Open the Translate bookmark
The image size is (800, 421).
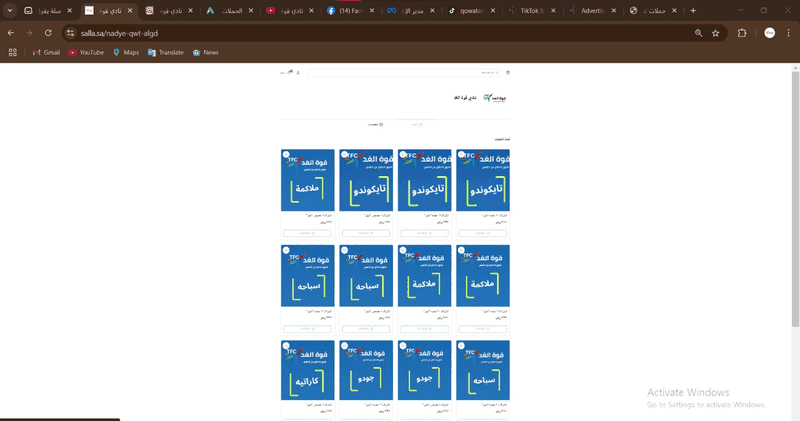tap(165, 53)
